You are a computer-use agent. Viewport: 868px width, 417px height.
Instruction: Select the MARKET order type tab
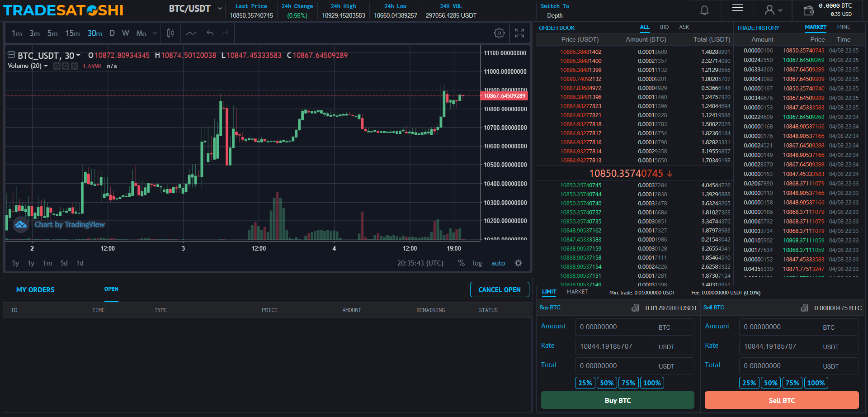(x=577, y=292)
